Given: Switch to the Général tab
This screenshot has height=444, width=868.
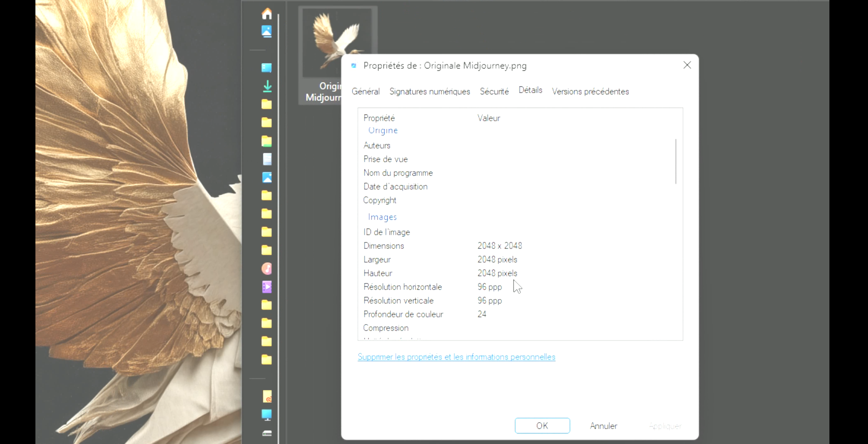Looking at the screenshot, I should 365,91.
